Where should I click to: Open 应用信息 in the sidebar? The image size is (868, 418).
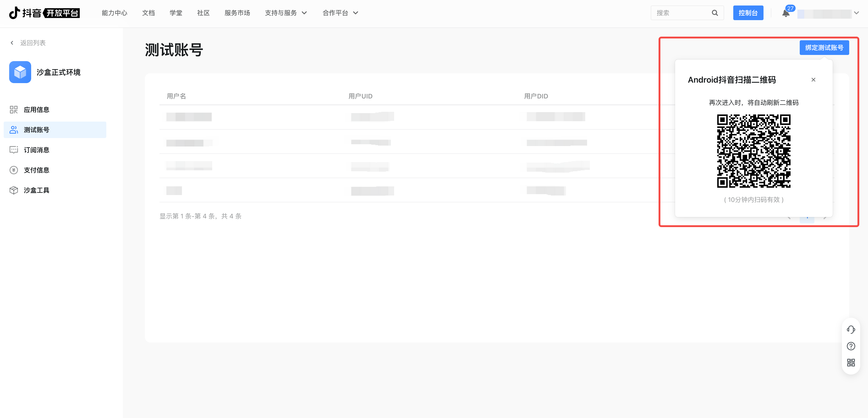click(55, 110)
